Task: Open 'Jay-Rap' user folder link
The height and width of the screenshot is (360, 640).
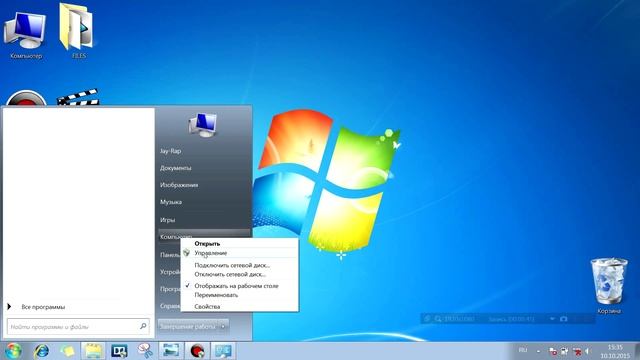Action: pyautogui.click(x=171, y=151)
